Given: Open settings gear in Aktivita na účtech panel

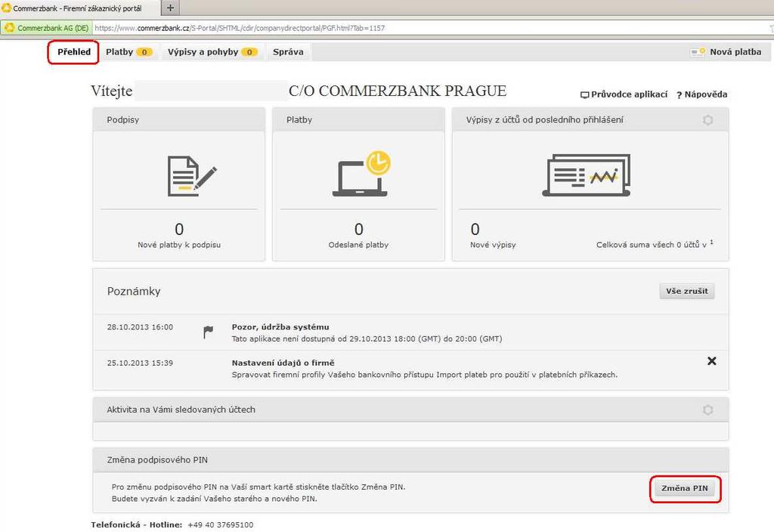Looking at the screenshot, I should (x=707, y=410).
